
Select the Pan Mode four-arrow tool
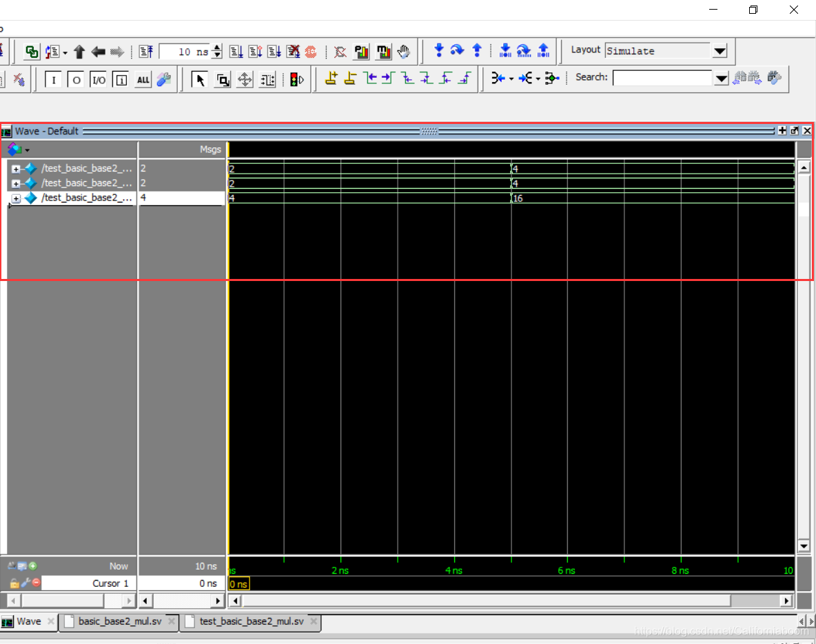(245, 80)
